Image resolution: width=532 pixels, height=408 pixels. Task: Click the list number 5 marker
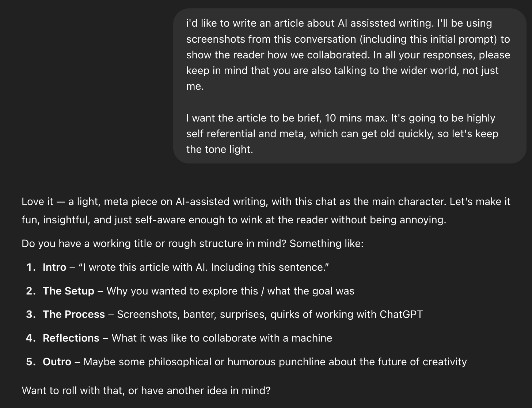(31, 362)
